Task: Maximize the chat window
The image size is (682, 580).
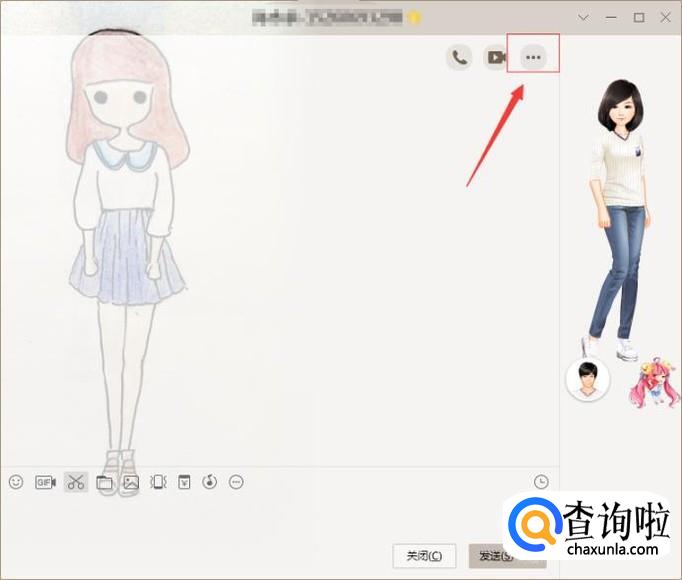Action: pyautogui.click(x=639, y=18)
